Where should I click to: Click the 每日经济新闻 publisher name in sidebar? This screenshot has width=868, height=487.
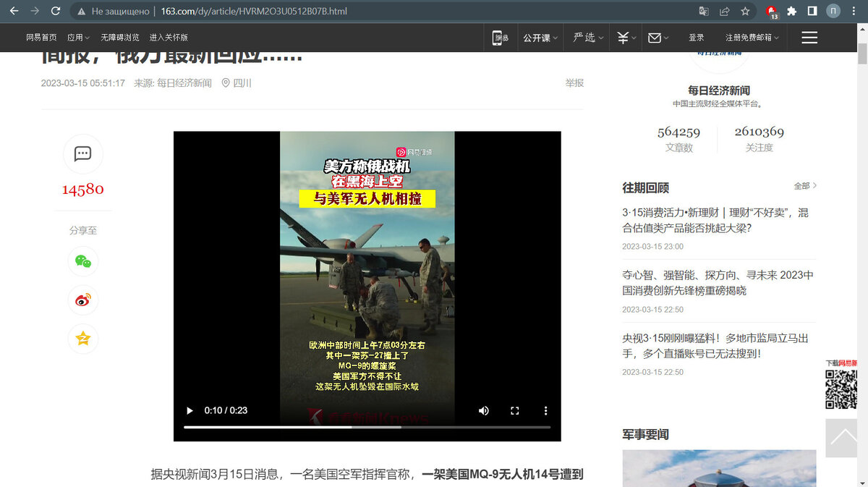(719, 90)
